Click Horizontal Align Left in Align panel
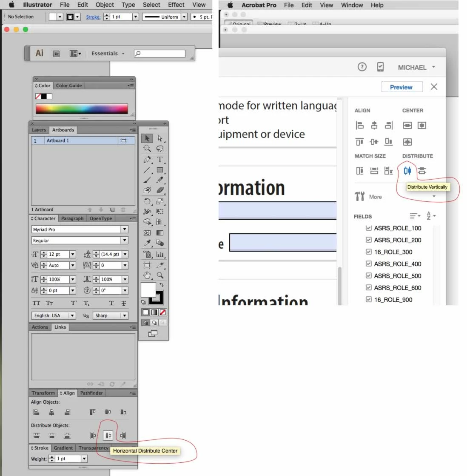 coord(37,412)
